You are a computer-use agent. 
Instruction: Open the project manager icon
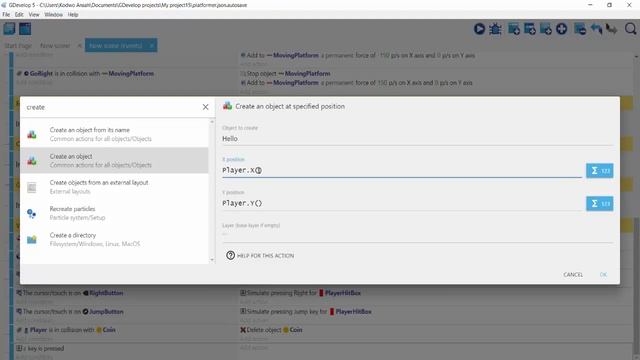click(x=9, y=29)
